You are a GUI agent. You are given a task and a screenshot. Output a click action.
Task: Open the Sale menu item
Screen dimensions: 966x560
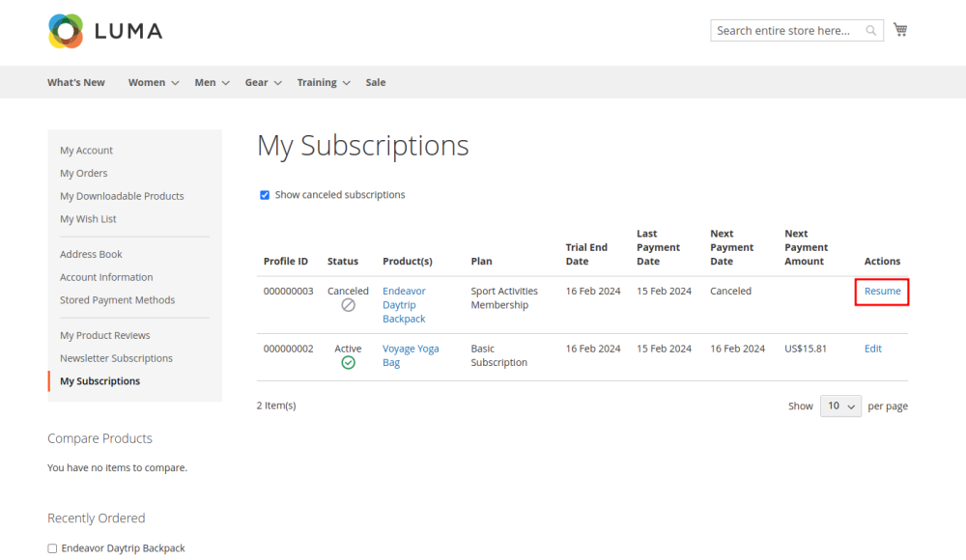[375, 83]
